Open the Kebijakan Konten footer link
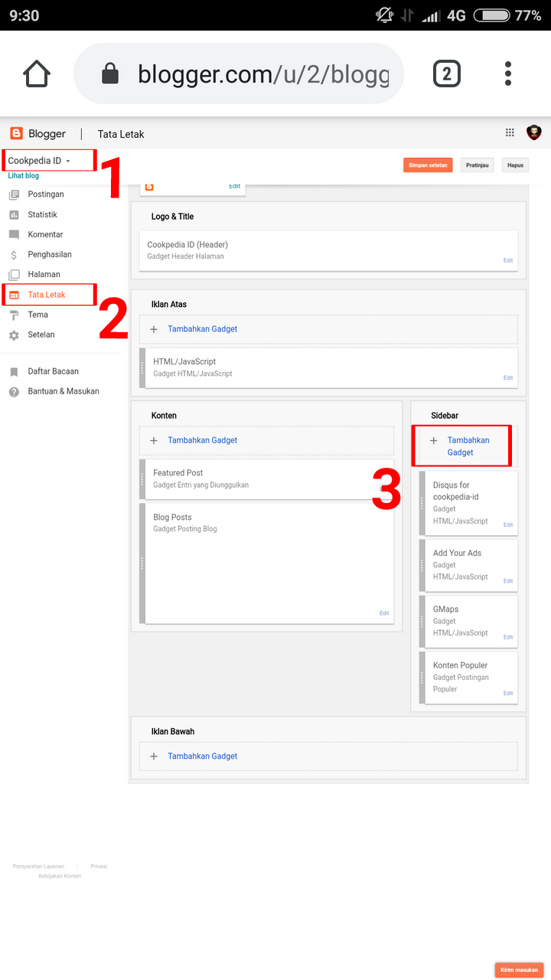 (x=60, y=876)
